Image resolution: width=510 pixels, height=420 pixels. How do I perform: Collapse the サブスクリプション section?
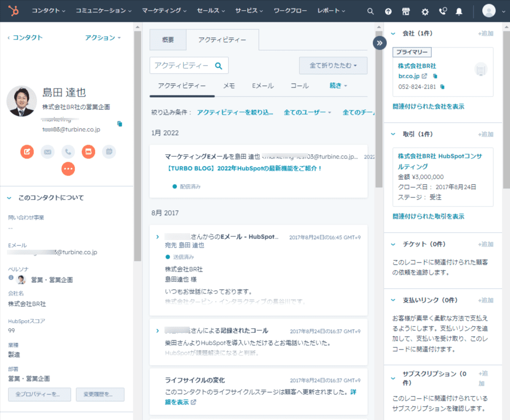pyautogui.click(x=393, y=378)
